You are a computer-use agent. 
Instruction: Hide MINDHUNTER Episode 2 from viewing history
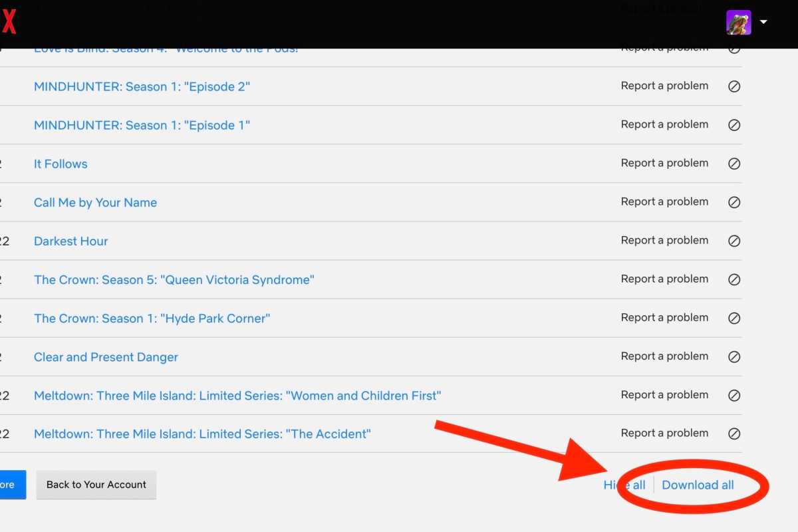(734, 86)
